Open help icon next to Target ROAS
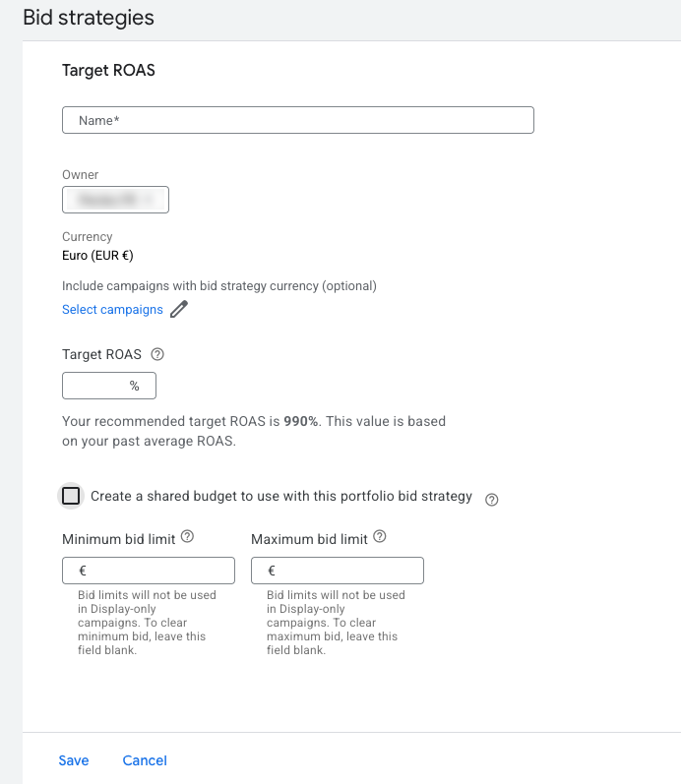 157,354
